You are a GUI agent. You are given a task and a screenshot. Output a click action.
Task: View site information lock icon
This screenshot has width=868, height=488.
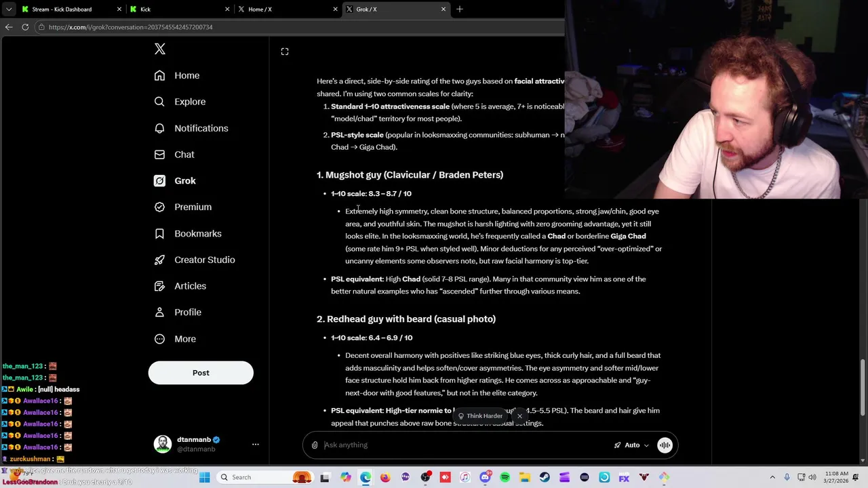pos(42,27)
